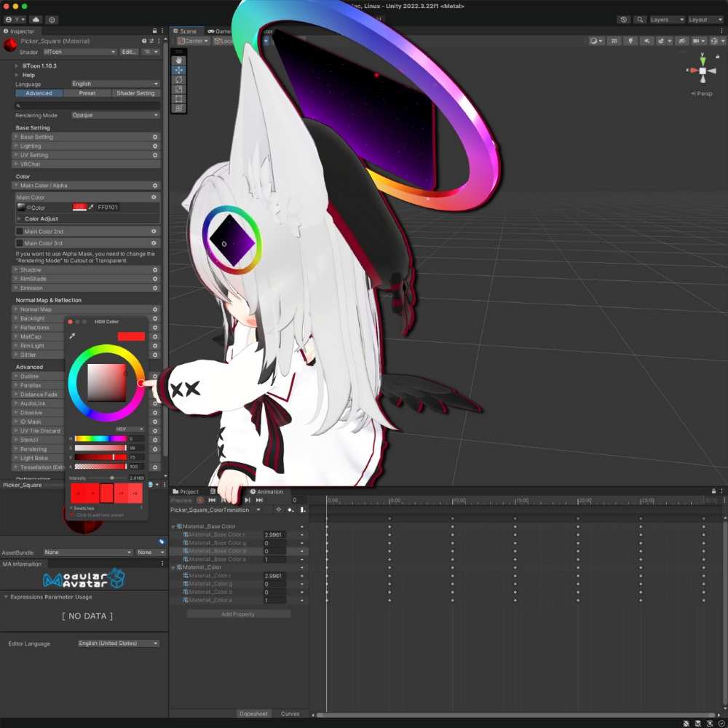
Task: Switch to Game tab
Action: point(218,31)
